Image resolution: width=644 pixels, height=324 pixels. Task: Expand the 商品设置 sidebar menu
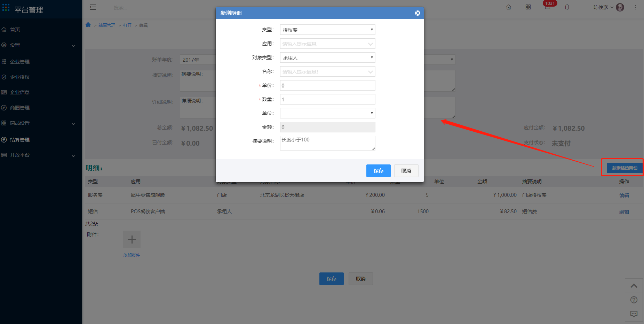pyautogui.click(x=41, y=123)
